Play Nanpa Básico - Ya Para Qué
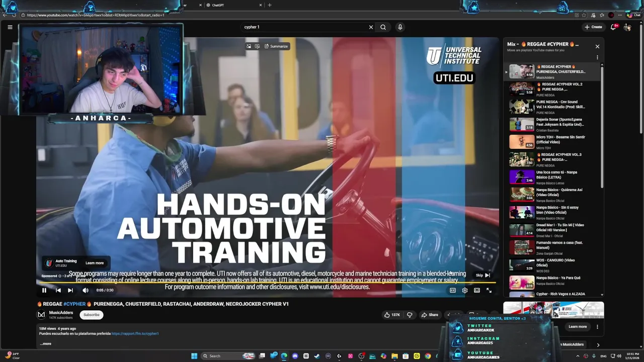 (x=552, y=283)
